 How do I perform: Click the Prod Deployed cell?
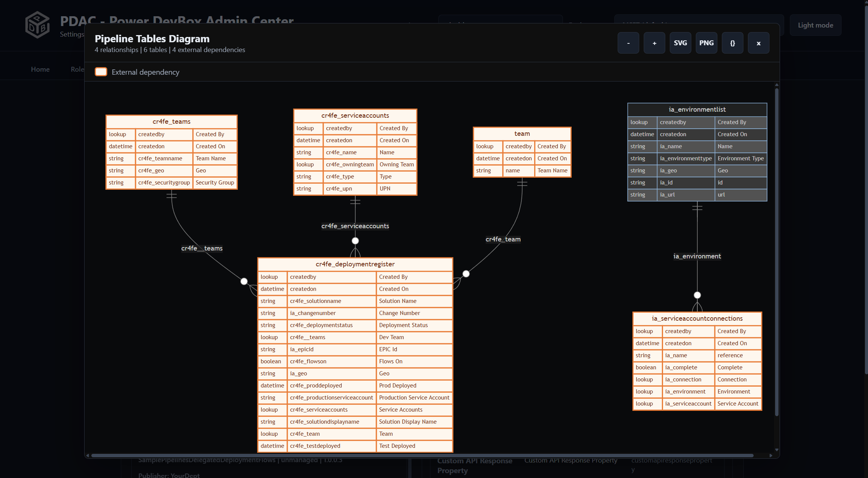[x=414, y=386]
